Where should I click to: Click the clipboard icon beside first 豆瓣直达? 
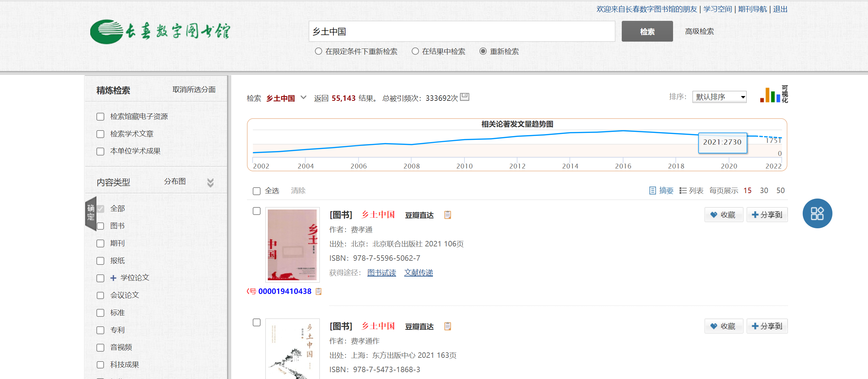(447, 215)
